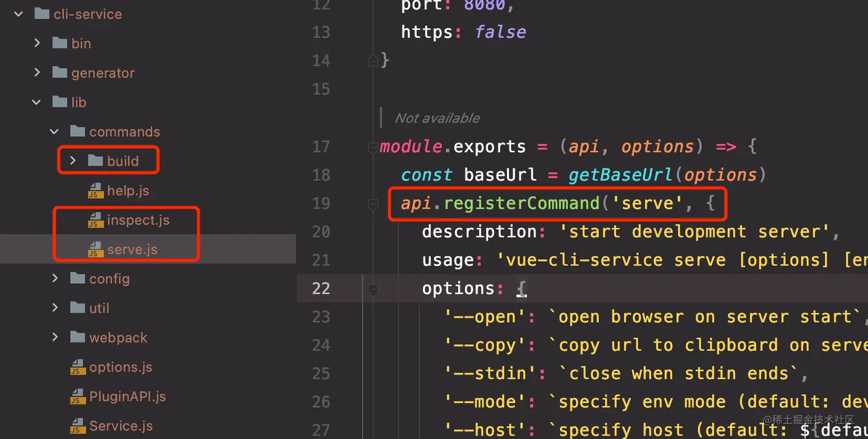Click the JavaScript icon next to serve.js
Viewport: 868px width, 439px height.
95,249
